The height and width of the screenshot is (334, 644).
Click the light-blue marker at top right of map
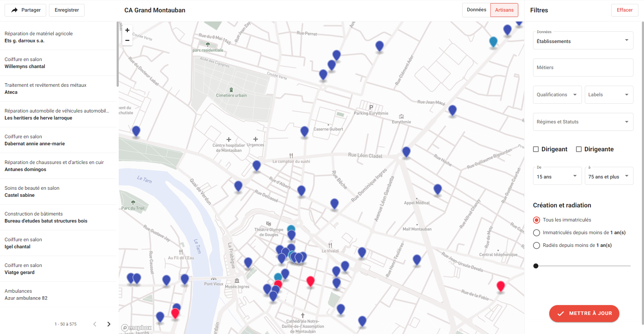493,42
